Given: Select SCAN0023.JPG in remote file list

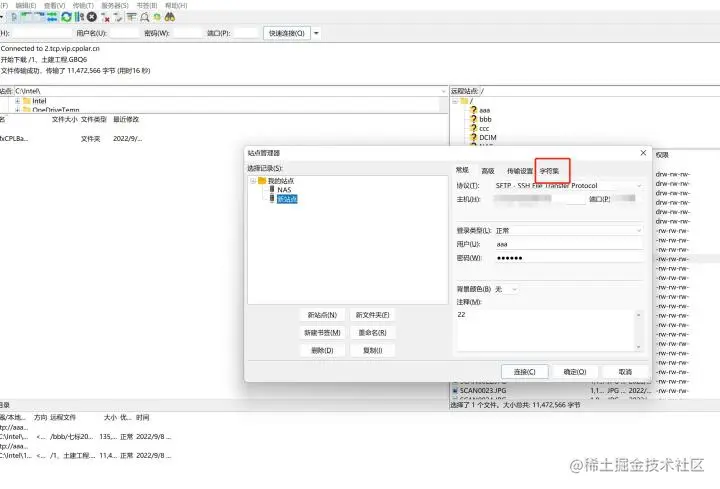Looking at the screenshot, I should pyautogui.click(x=483, y=391).
